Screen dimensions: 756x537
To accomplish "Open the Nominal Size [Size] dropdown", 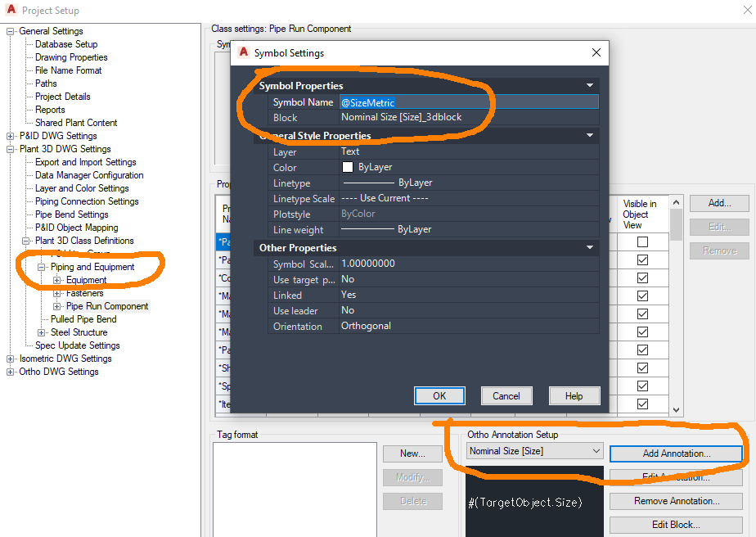I will click(598, 450).
